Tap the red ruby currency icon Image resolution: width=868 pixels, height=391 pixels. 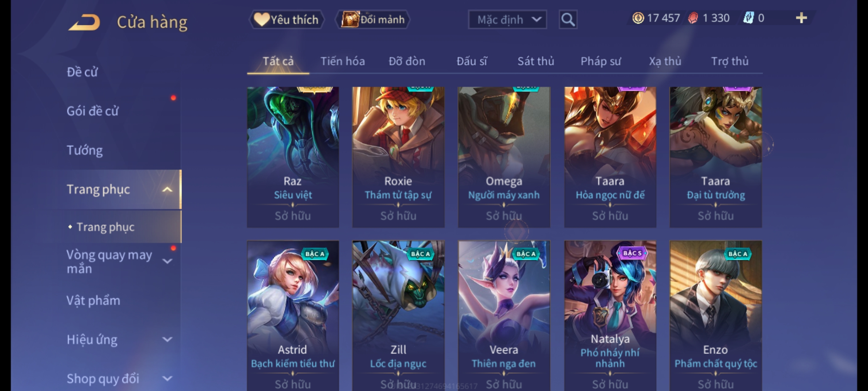[693, 18]
